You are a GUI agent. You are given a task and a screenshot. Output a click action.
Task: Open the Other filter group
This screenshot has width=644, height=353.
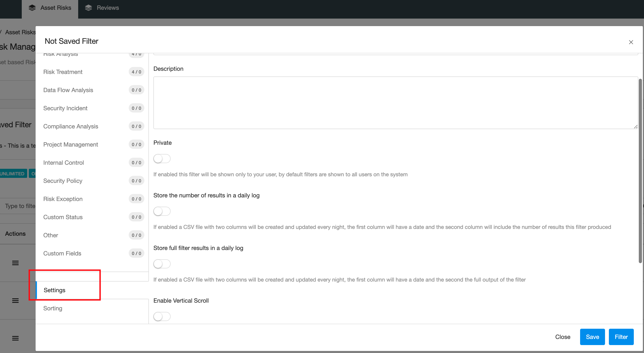tap(92, 235)
